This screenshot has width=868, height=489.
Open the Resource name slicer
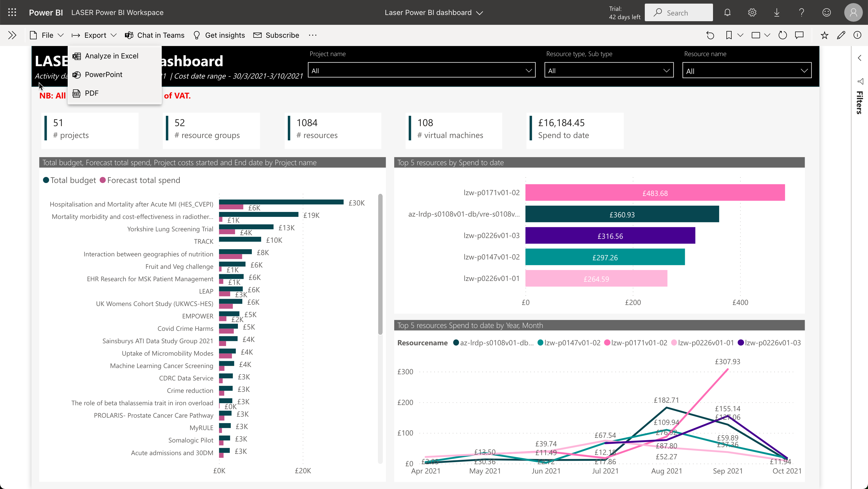click(x=747, y=70)
